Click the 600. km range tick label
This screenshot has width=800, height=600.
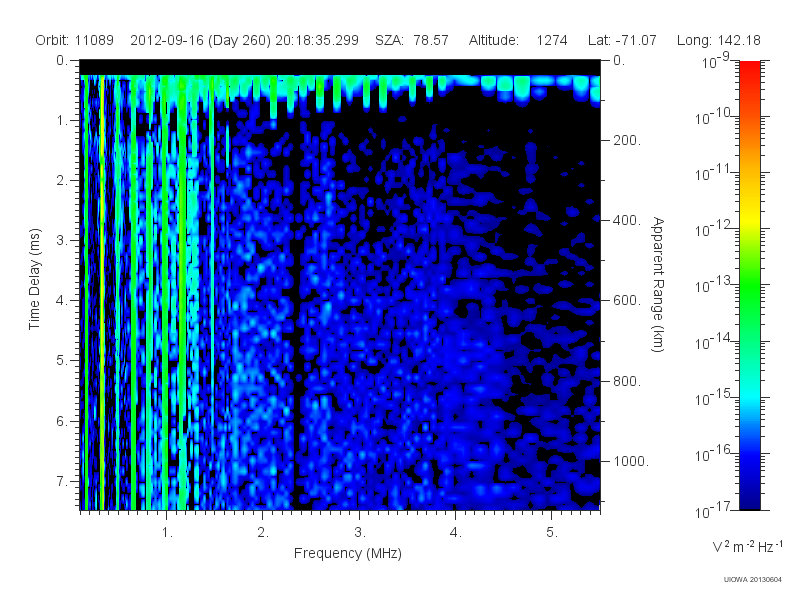(627, 301)
